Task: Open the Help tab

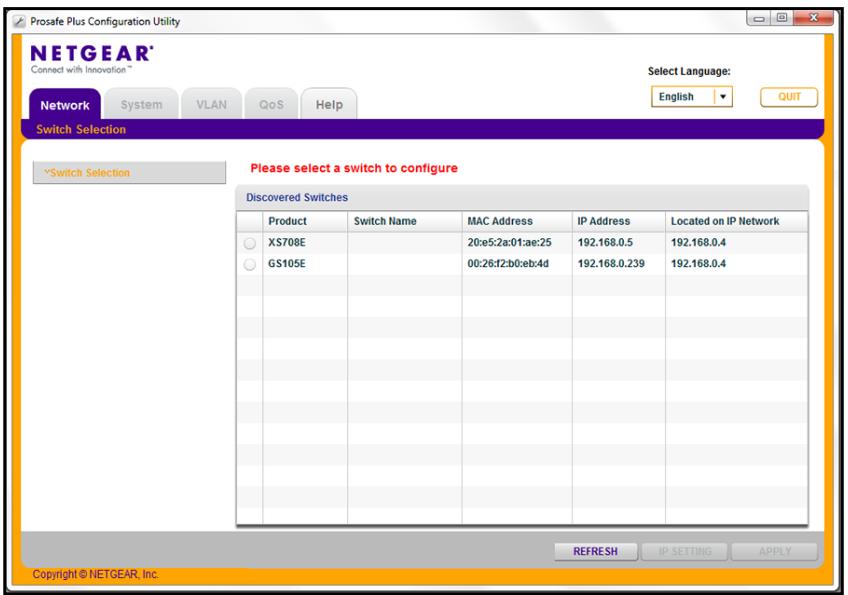Action: (329, 104)
